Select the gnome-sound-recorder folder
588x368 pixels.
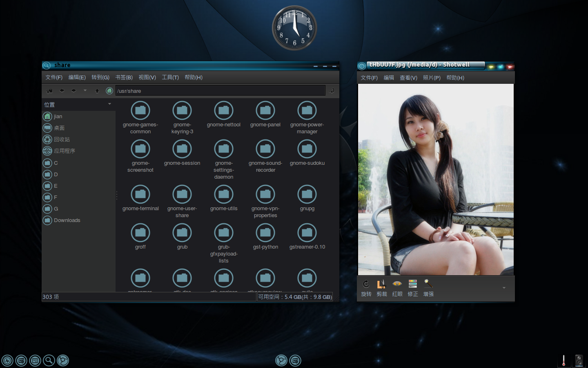[265, 156]
